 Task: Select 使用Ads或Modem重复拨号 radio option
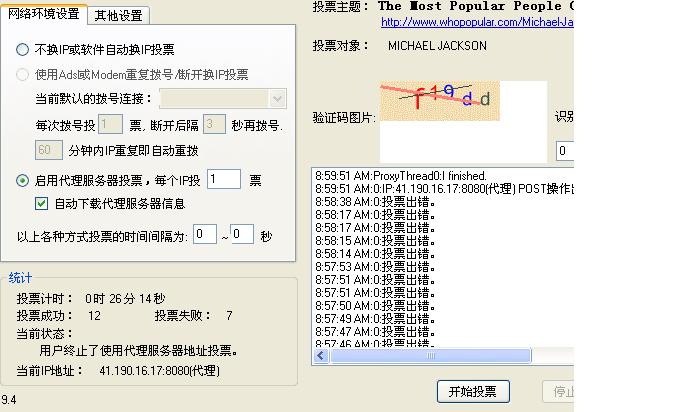point(23,74)
